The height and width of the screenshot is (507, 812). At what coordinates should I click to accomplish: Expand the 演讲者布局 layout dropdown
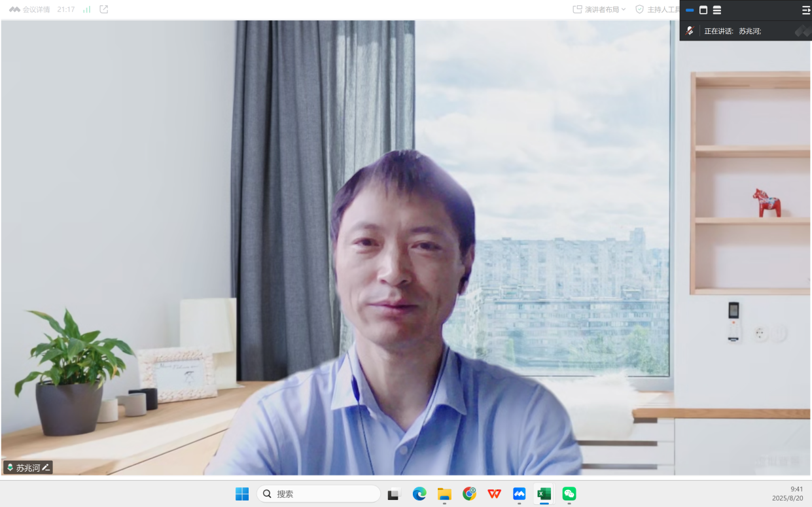[599, 10]
